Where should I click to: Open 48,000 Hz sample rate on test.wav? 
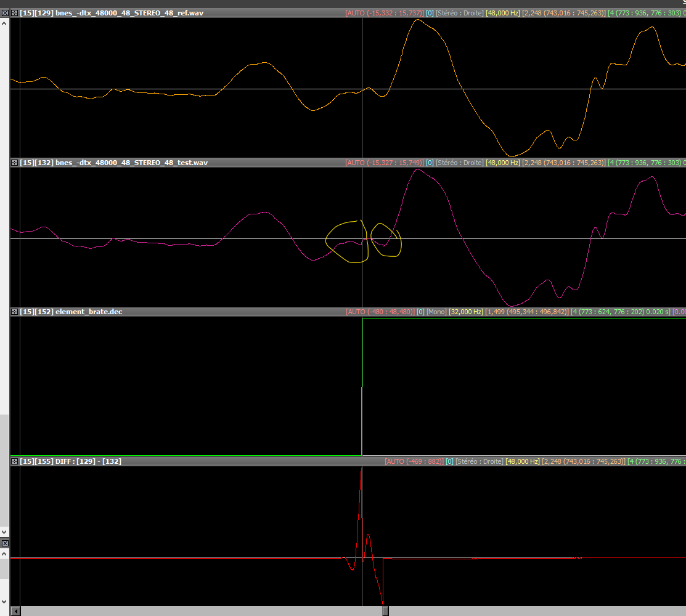502,163
